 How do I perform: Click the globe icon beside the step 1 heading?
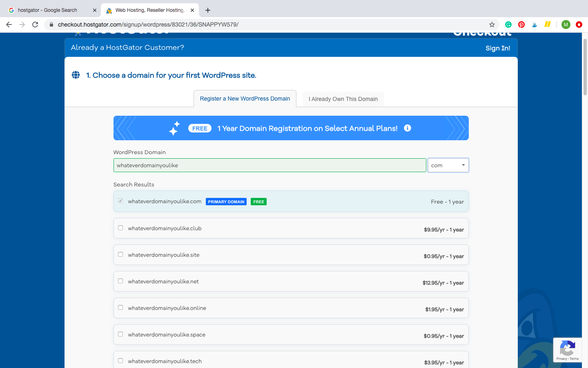[x=76, y=75]
